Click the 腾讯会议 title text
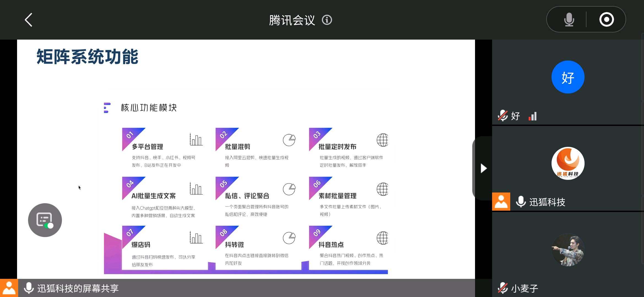 tap(292, 20)
